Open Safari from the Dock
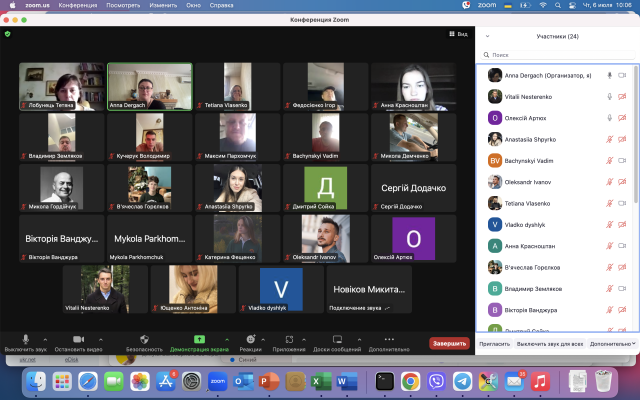The height and width of the screenshot is (400, 640). pyautogui.click(x=88, y=382)
